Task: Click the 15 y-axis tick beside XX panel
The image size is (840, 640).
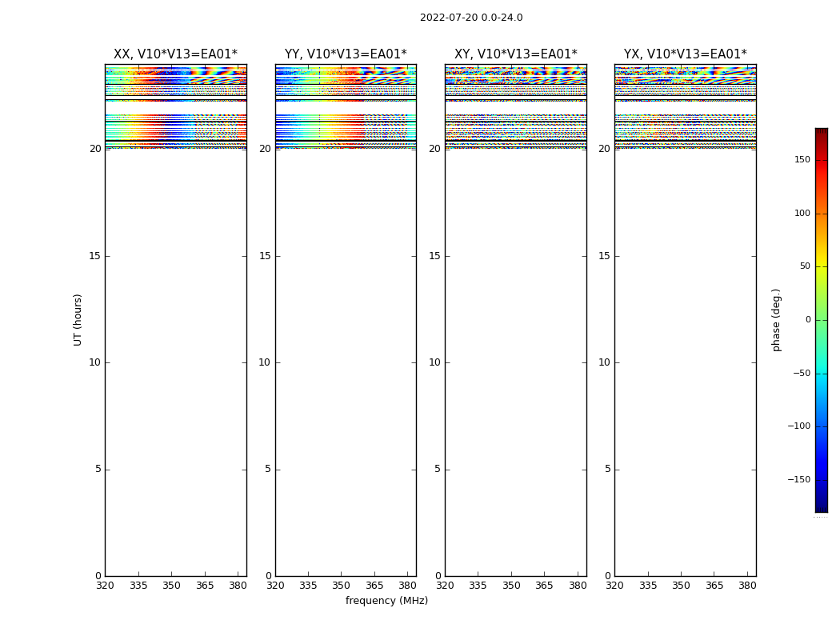Action: coord(94,256)
